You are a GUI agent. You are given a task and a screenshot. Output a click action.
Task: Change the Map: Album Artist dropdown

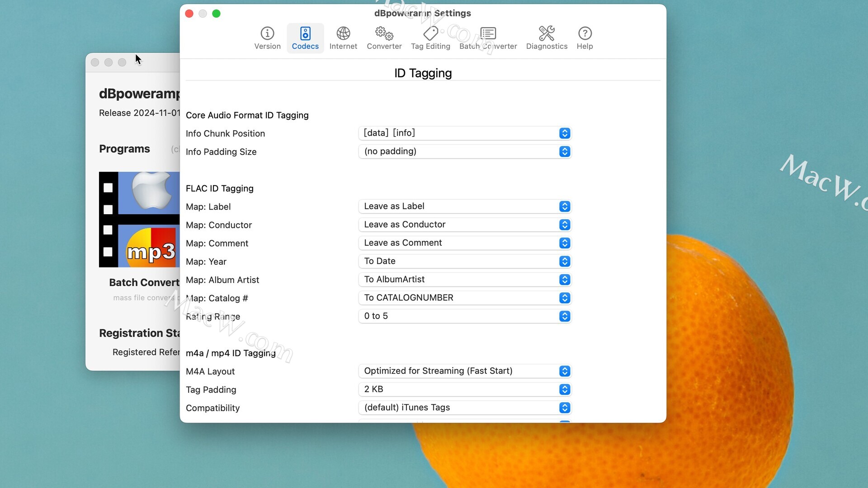tap(465, 279)
